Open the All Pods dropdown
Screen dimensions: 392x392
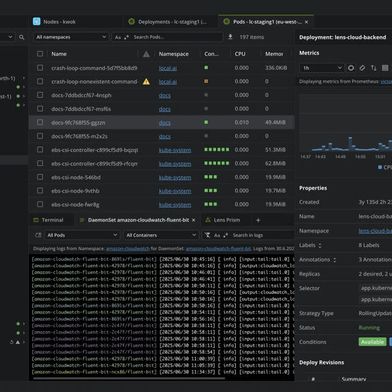(x=82, y=235)
